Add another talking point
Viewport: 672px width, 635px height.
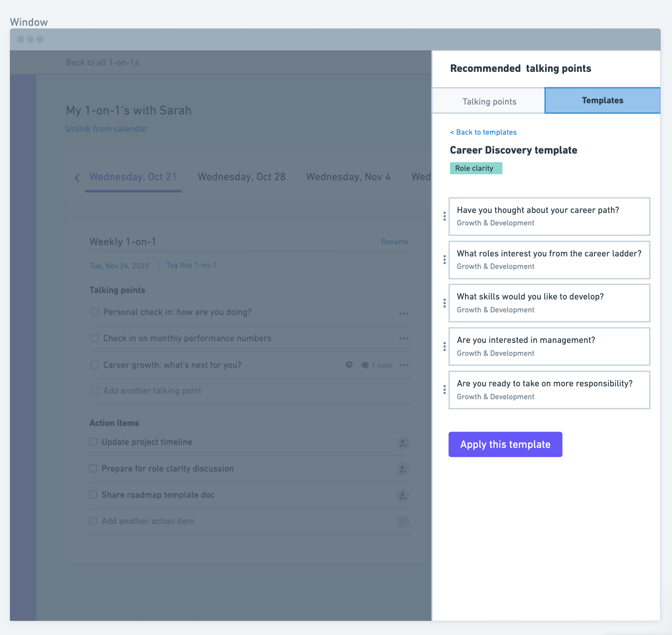tap(152, 391)
